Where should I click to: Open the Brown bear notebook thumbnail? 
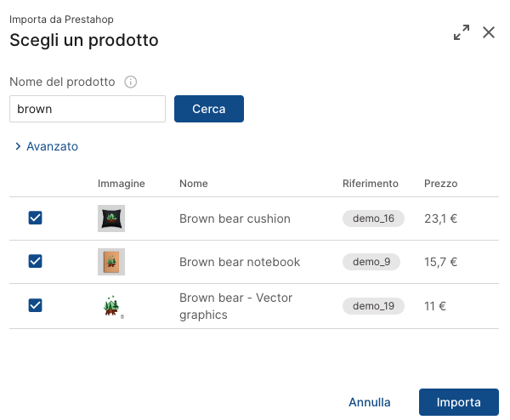(x=111, y=262)
